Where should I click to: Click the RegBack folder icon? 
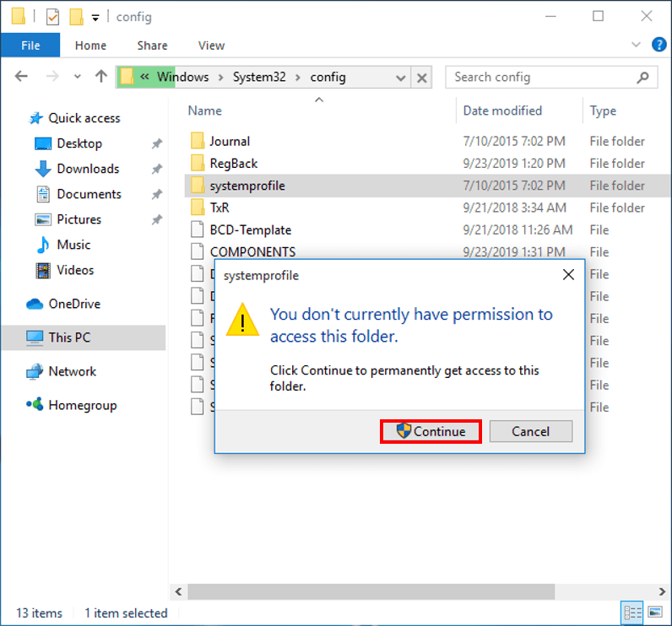pyautogui.click(x=198, y=163)
